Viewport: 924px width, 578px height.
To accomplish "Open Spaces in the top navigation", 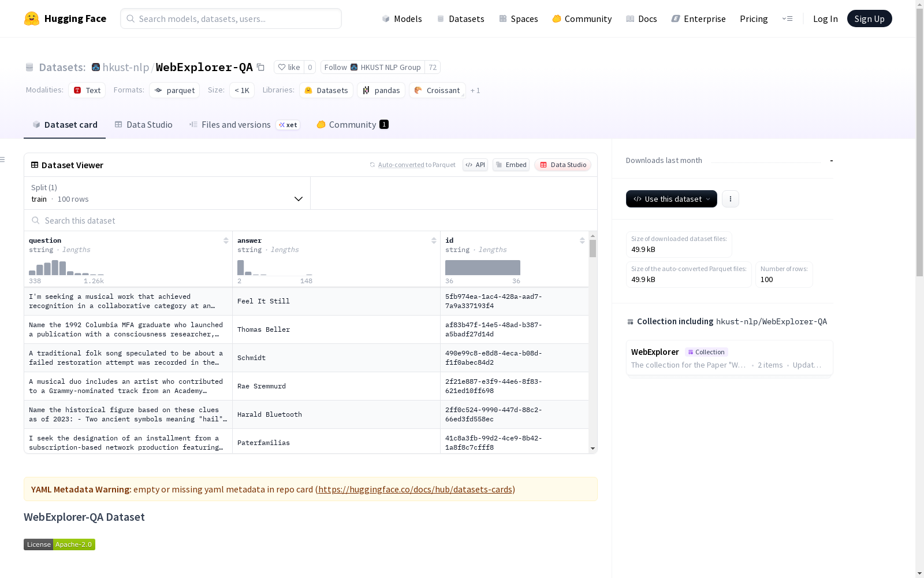I will click(x=519, y=18).
